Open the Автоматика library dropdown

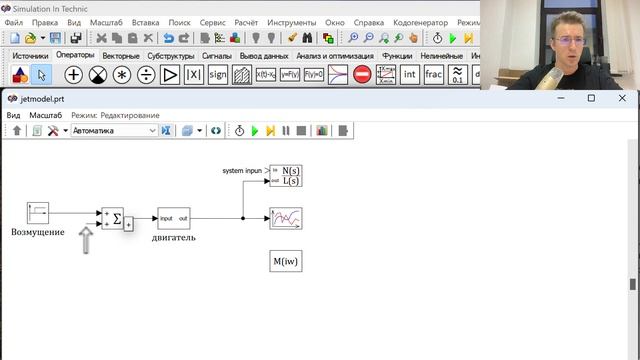114,131
